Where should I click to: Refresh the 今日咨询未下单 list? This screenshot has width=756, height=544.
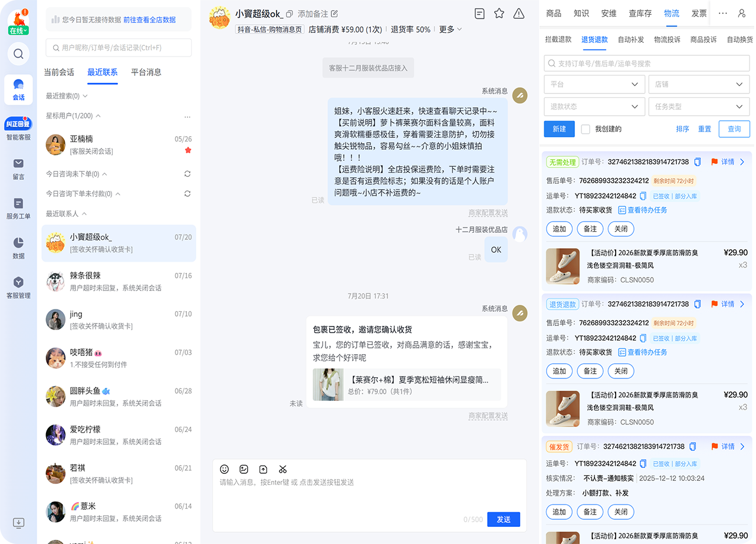pos(188,174)
